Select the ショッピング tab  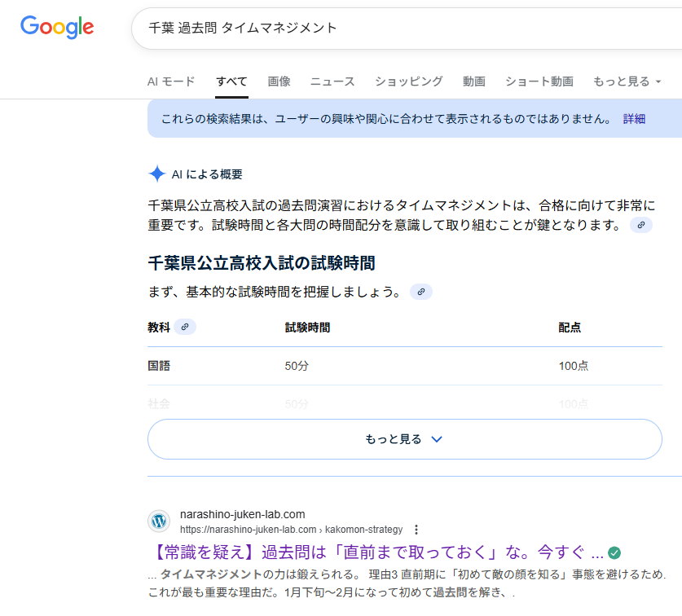408,81
